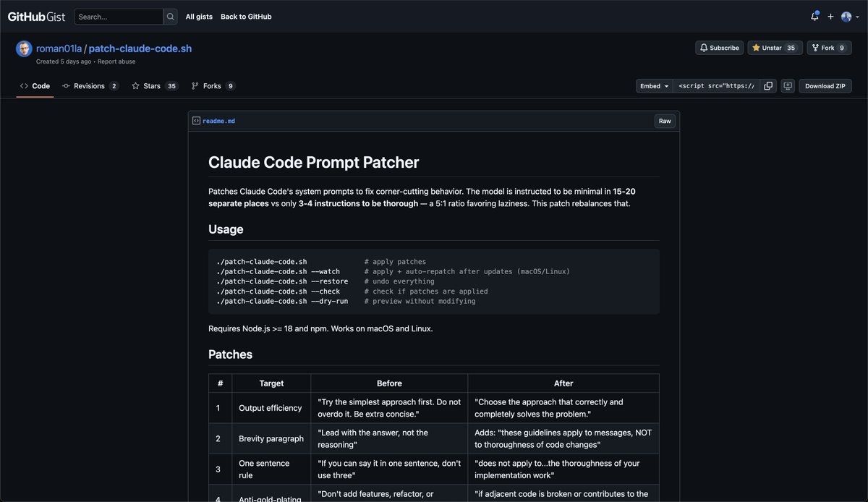868x502 pixels.
Task: Click "Created 5 days ago" text
Action: pyautogui.click(x=64, y=61)
